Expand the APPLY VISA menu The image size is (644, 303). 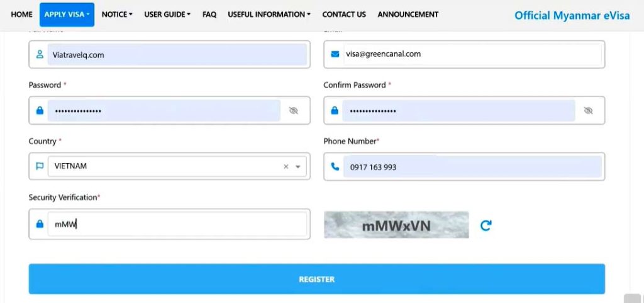(x=67, y=14)
